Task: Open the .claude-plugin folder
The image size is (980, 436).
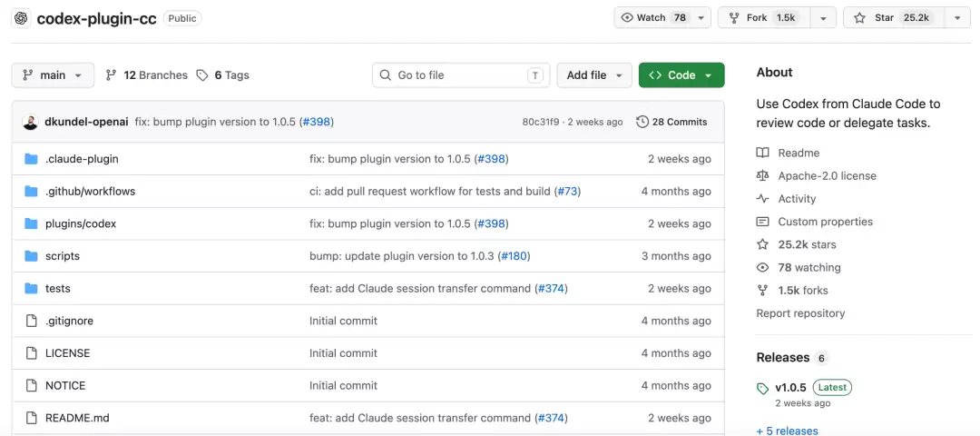Action: [82, 159]
